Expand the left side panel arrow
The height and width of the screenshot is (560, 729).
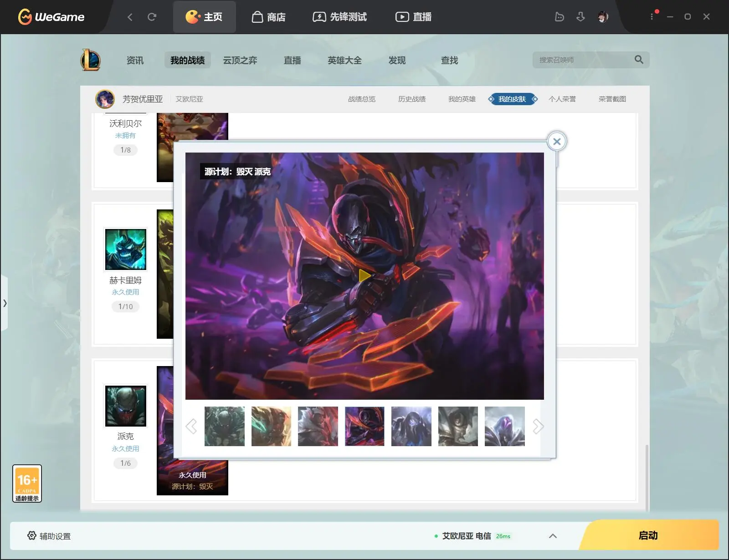(x=5, y=303)
